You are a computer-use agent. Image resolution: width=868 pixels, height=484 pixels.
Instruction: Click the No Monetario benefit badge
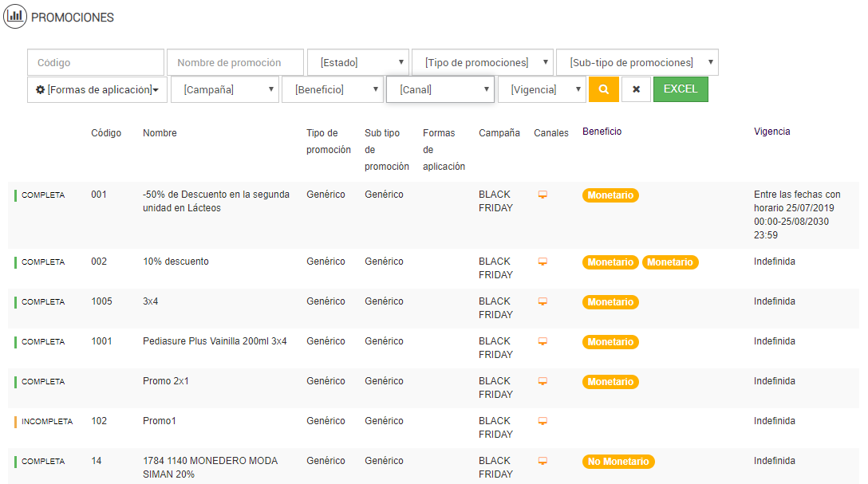pyautogui.click(x=618, y=462)
